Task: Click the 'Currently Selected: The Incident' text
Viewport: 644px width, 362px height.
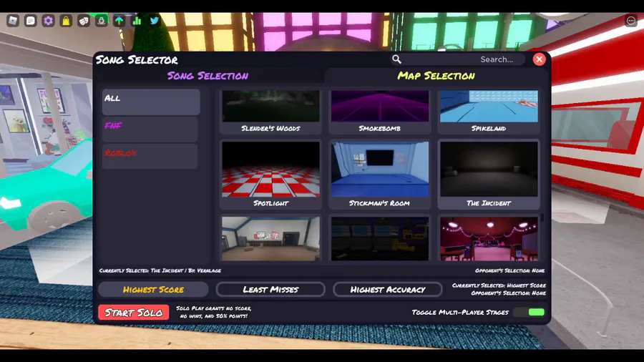Action: (160, 270)
